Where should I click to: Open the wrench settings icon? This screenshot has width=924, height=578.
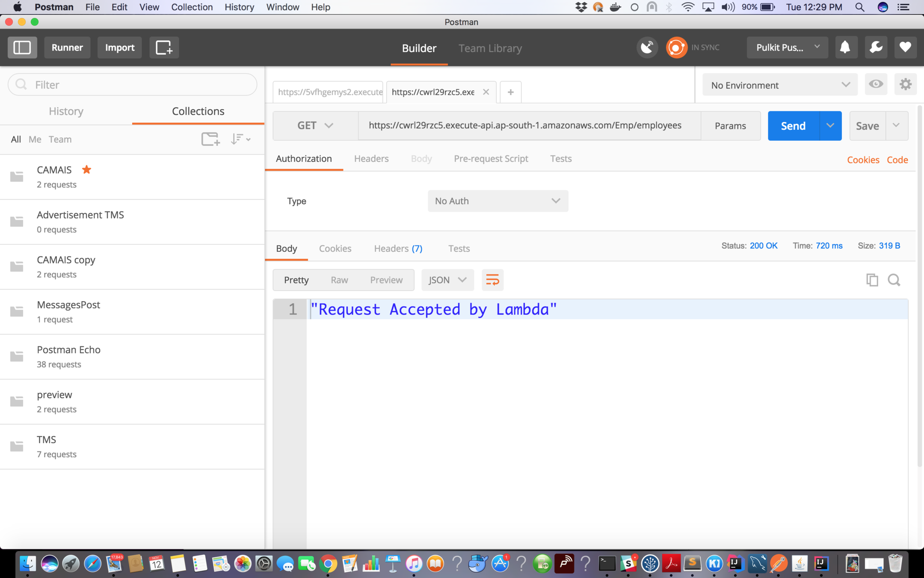coord(876,48)
